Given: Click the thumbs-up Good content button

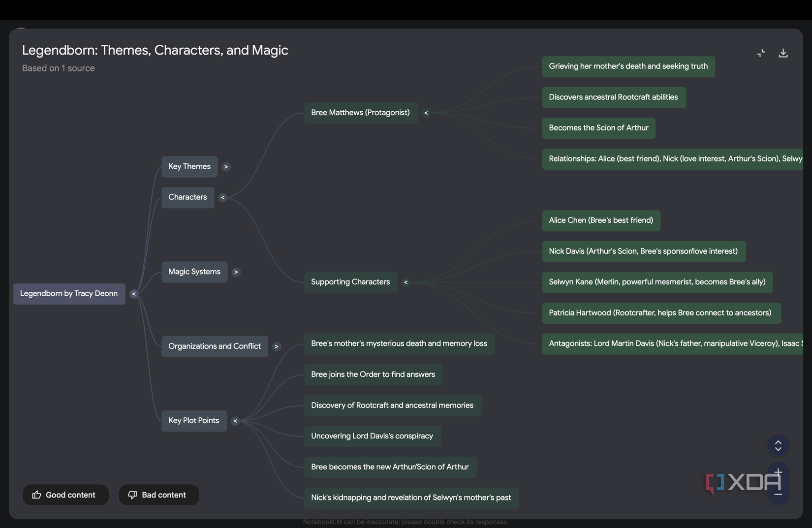Looking at the screenshot, I should 65,495.
